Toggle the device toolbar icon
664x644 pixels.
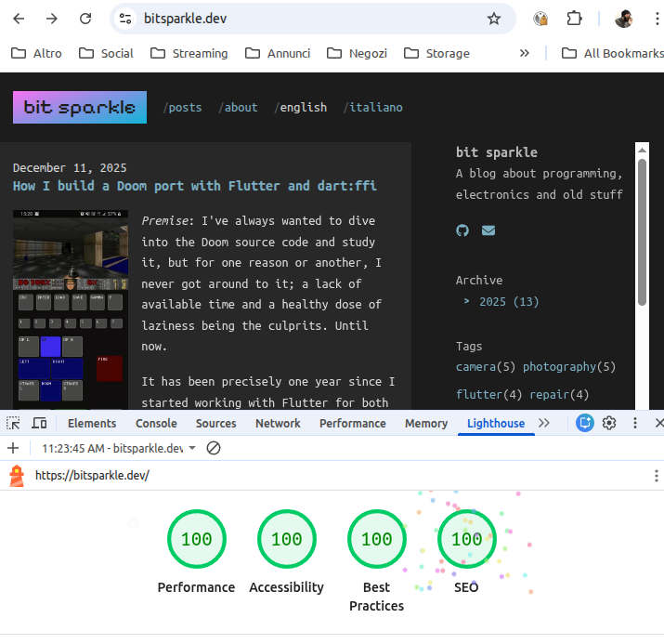point(39,423)
